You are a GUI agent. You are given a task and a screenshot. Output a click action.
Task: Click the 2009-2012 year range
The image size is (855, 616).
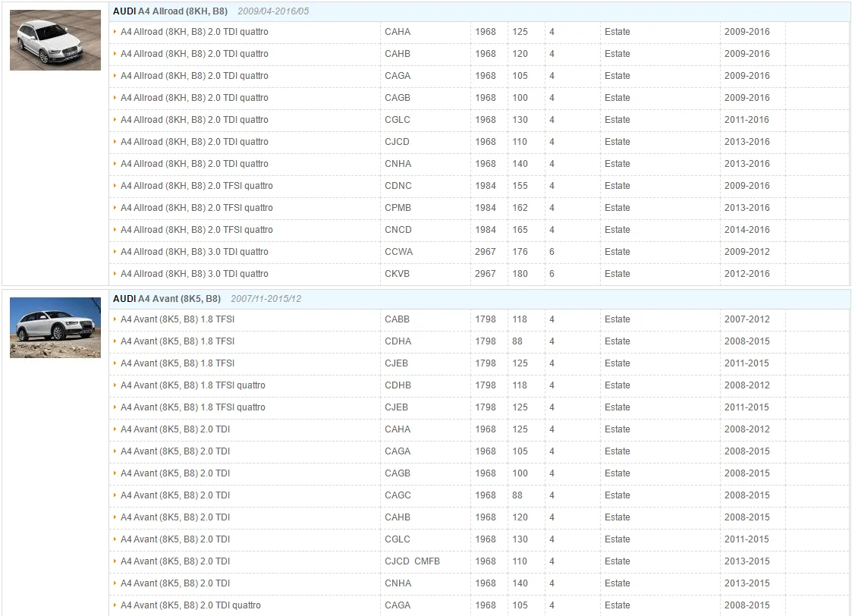tap(747, 252)
